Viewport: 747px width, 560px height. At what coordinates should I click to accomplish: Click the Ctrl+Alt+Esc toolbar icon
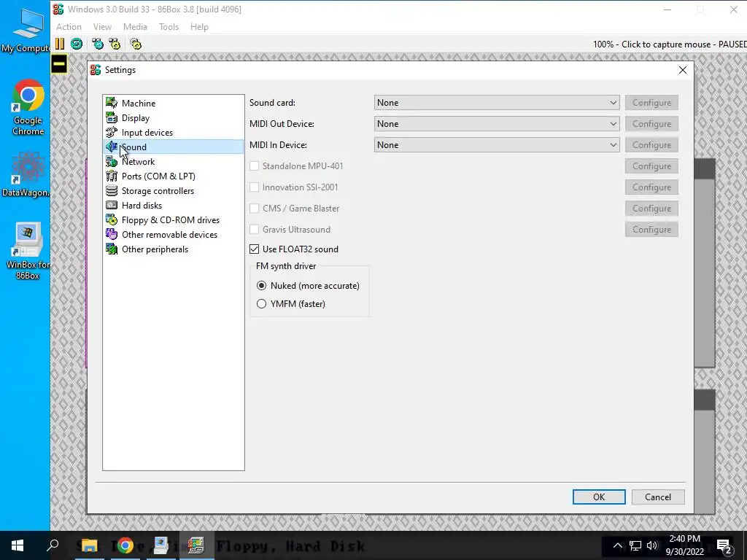point(115,44)
